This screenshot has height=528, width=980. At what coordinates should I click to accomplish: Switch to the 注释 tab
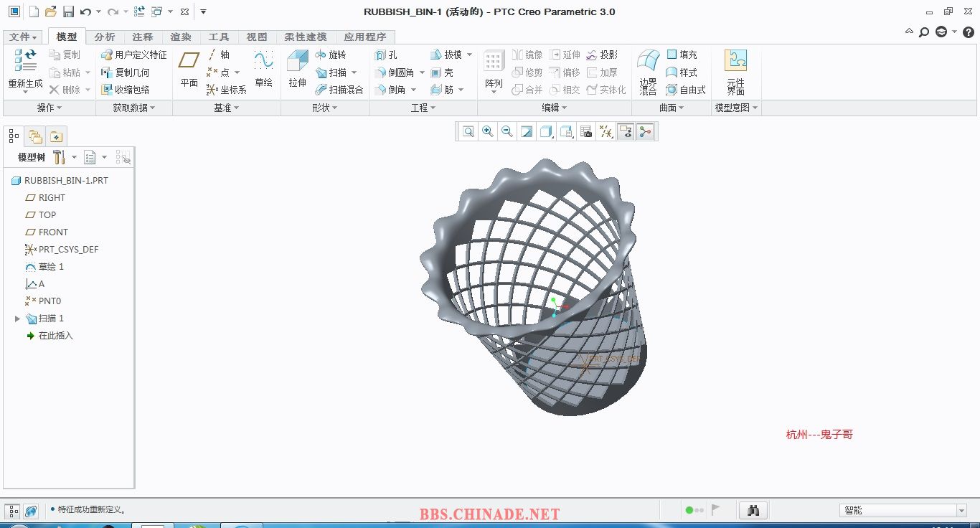[142, 37]
